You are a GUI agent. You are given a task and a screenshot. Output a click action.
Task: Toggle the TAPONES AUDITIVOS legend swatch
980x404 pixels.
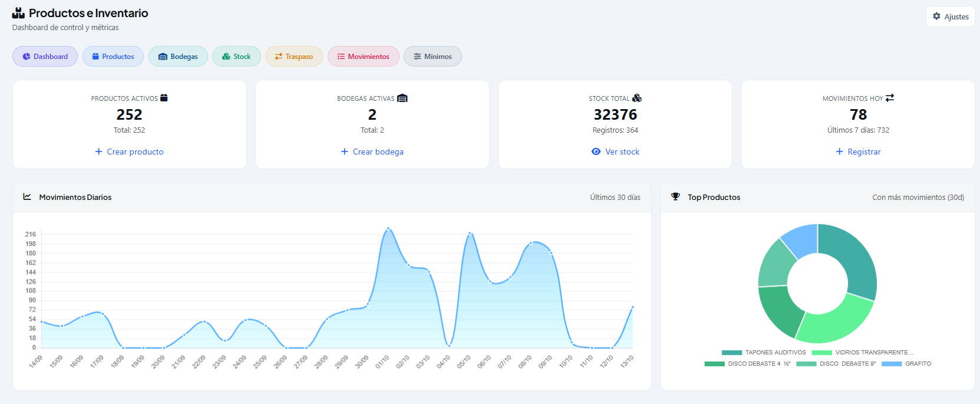point(732,353)
